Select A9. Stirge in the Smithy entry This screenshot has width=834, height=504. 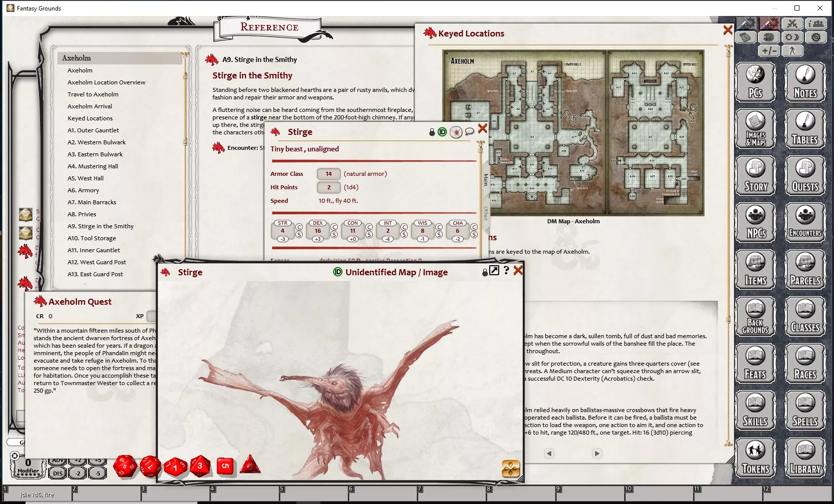(x=100, y=226)
